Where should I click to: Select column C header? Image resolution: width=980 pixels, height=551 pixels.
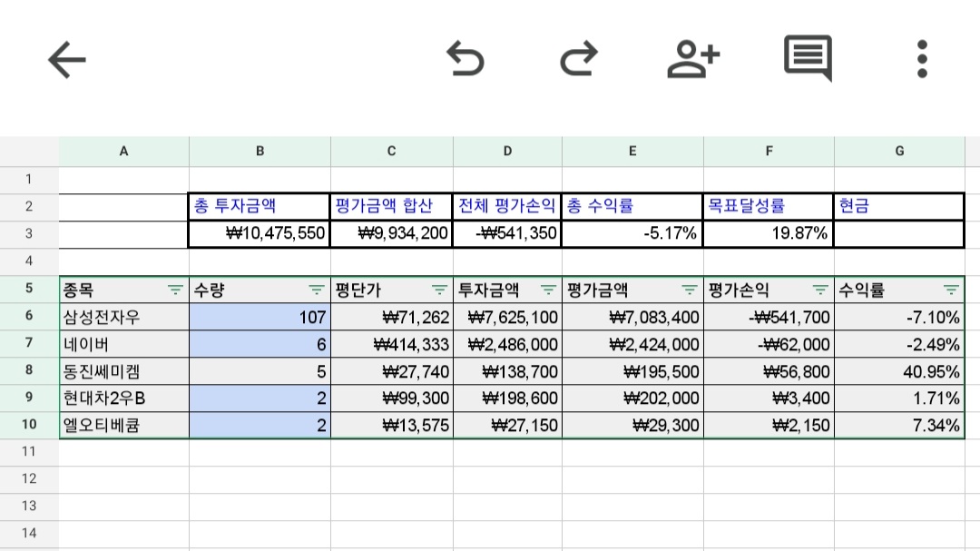392,152
